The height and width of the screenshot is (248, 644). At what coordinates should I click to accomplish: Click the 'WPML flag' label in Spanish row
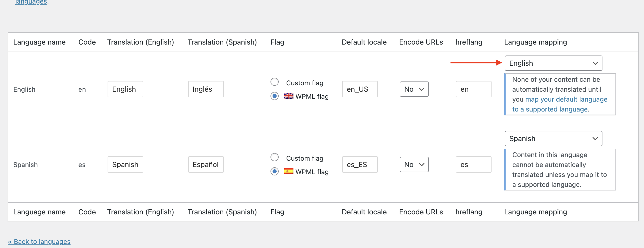coord(312,172)
